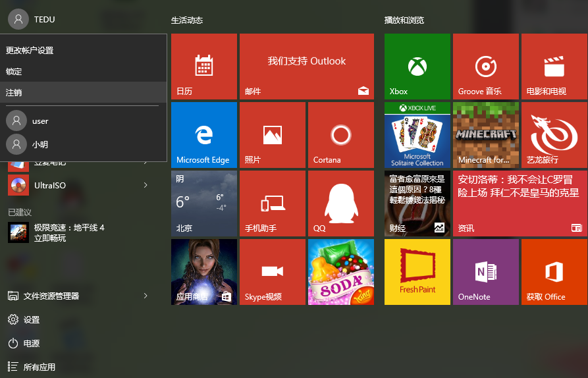This screenshot has height=378, width=588.
Task: Choose 锁定 (Lock) from account menu
Action: tap(83, 71)
